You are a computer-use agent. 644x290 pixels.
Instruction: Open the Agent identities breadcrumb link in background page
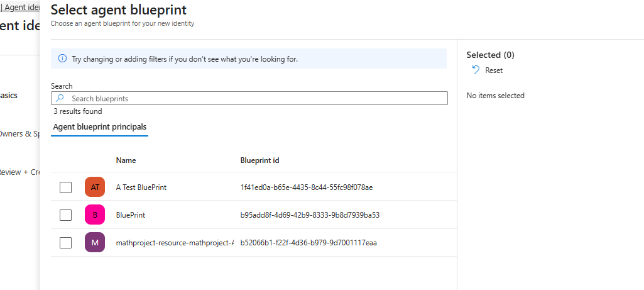point(21,8)
